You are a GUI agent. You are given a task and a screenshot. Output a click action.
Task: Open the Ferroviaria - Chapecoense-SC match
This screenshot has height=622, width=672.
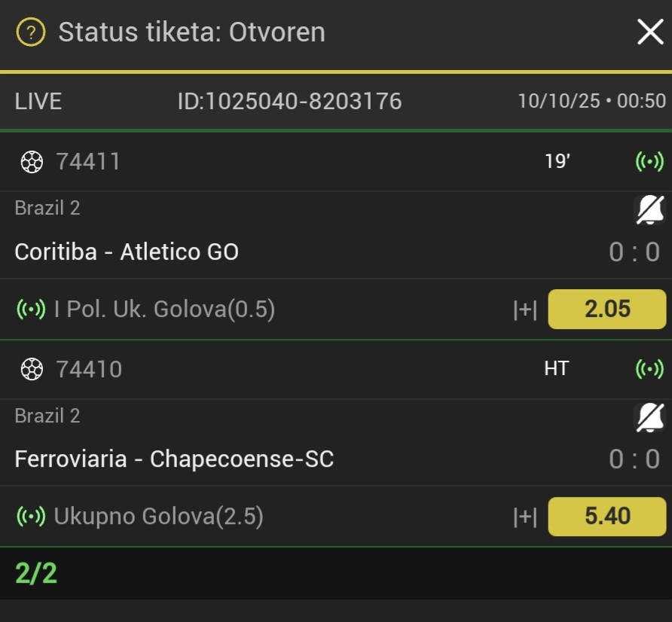click(x=174, y=459)
